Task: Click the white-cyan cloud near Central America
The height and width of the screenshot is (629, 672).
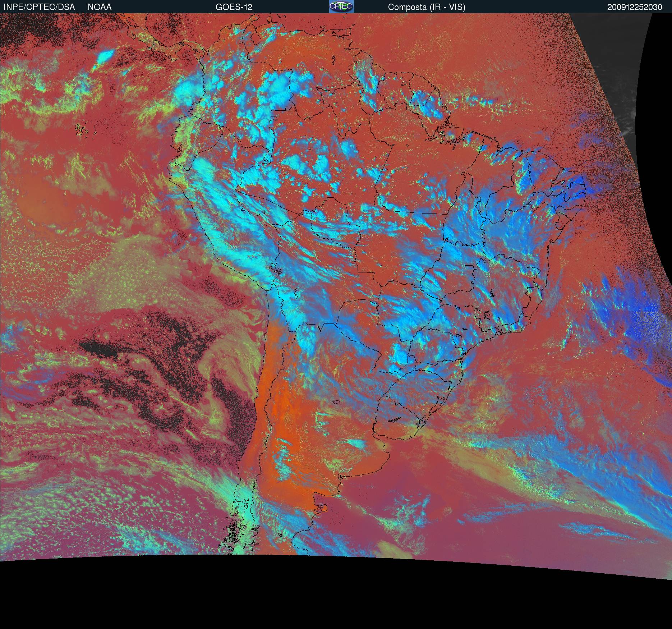Action: [x=104, y=56]
